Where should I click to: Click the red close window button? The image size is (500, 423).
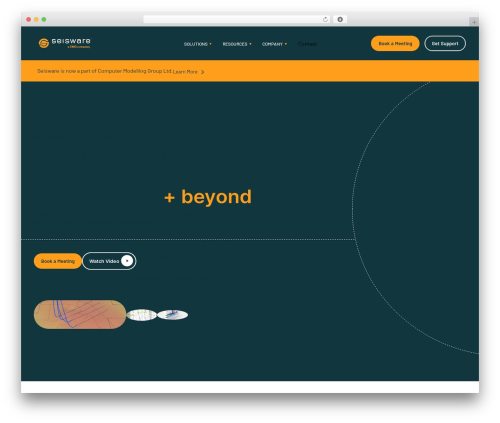coord(29,20)
